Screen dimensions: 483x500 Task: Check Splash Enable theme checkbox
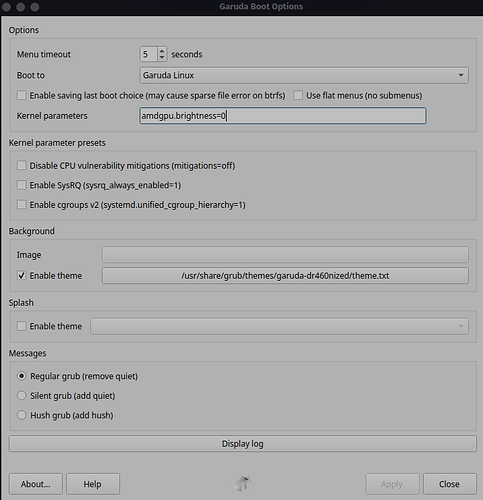[x=22, y=326]
